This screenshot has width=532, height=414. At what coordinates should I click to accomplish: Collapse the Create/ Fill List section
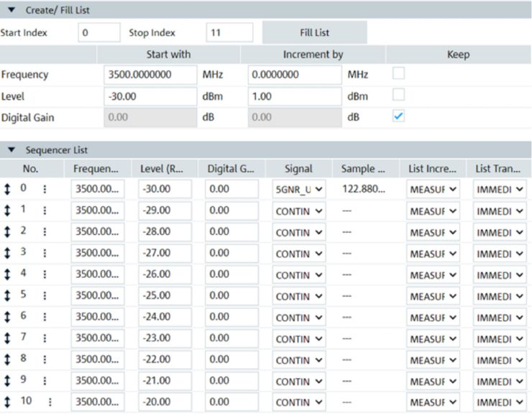click(12, 10)
